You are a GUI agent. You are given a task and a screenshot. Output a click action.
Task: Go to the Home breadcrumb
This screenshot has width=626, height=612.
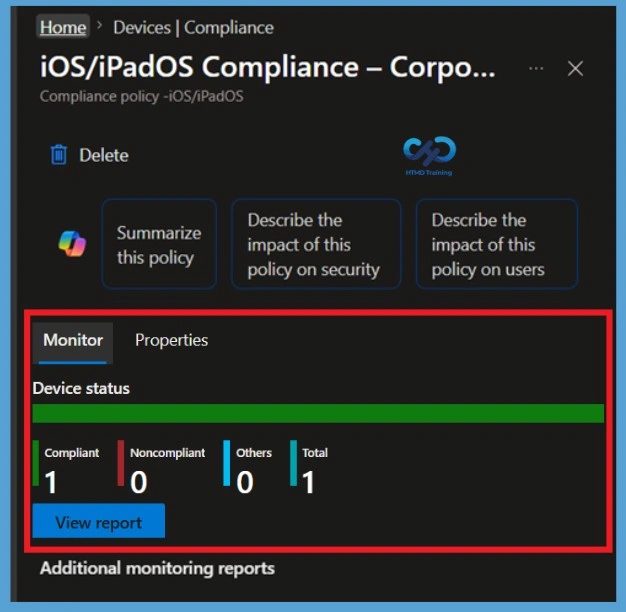coord(63,28)
